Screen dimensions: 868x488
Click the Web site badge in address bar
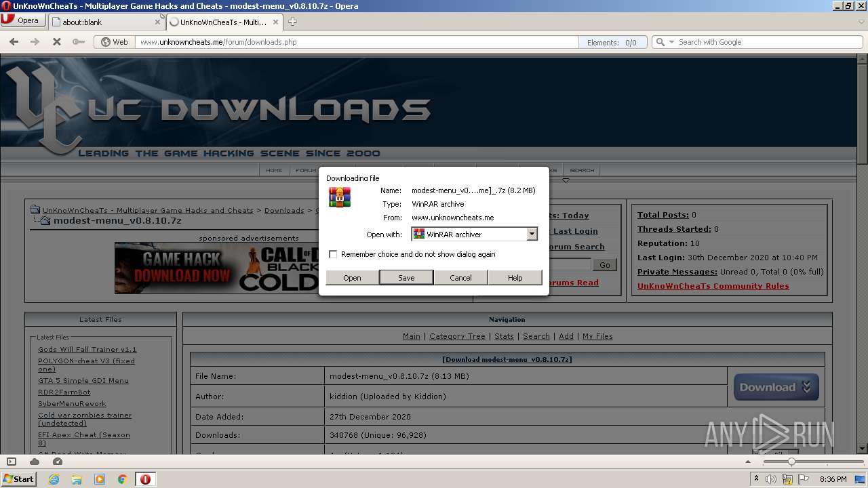(x=115, y=42)
